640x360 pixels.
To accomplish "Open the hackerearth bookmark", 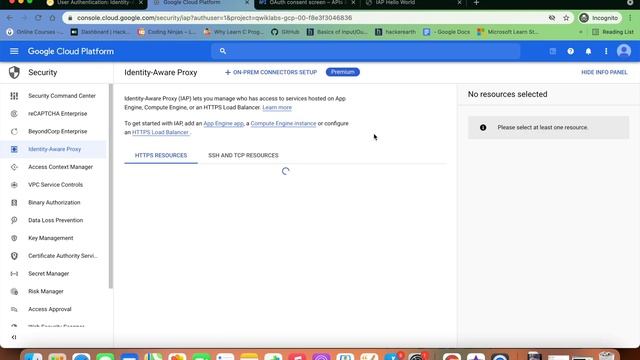I will [395, 32].
